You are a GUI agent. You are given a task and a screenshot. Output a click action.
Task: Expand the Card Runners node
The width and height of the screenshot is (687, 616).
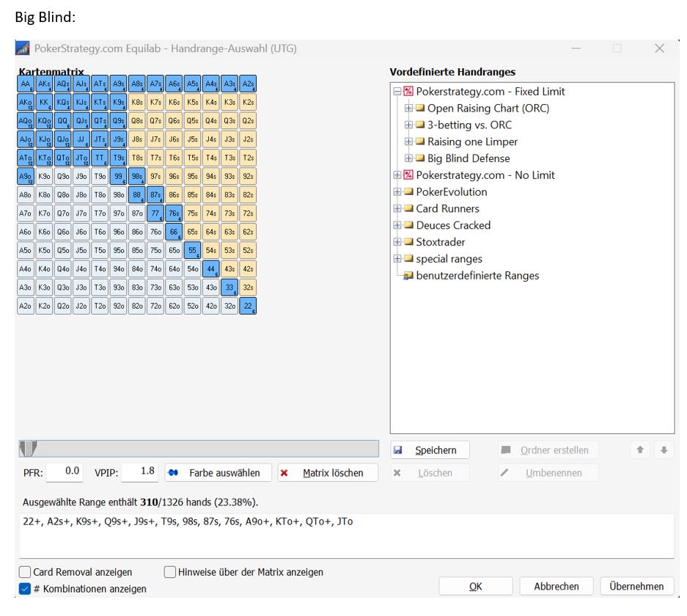pyautogui.click(x=397, y=208)
